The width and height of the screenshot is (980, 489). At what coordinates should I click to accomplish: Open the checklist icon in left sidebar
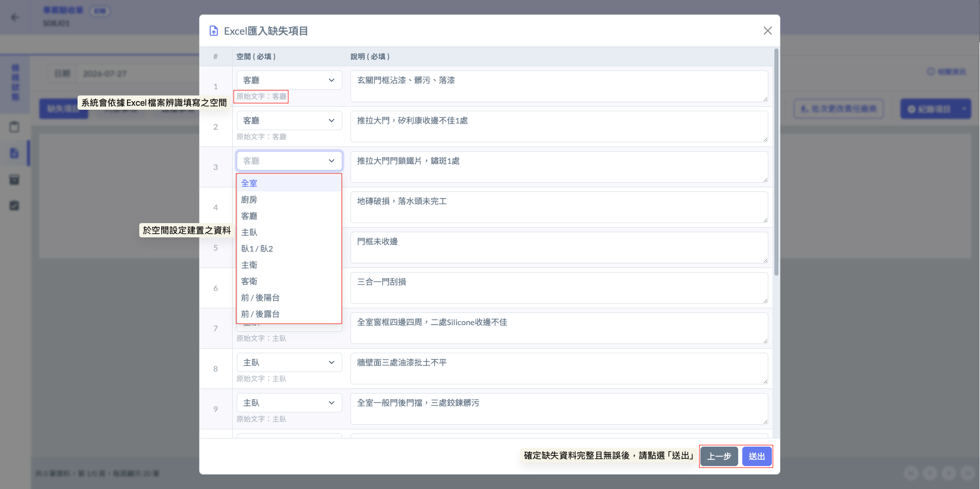point(14,206)
